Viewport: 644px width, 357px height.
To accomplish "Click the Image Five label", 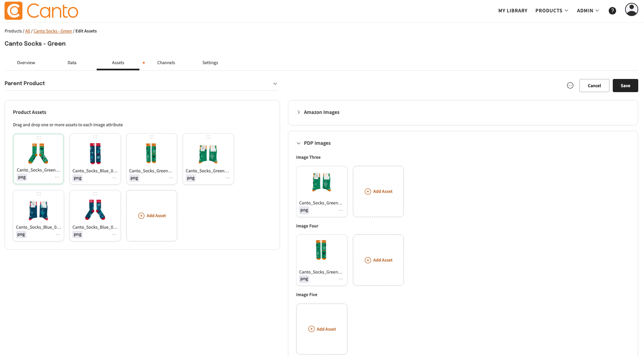I will click(x=307, y=295).
